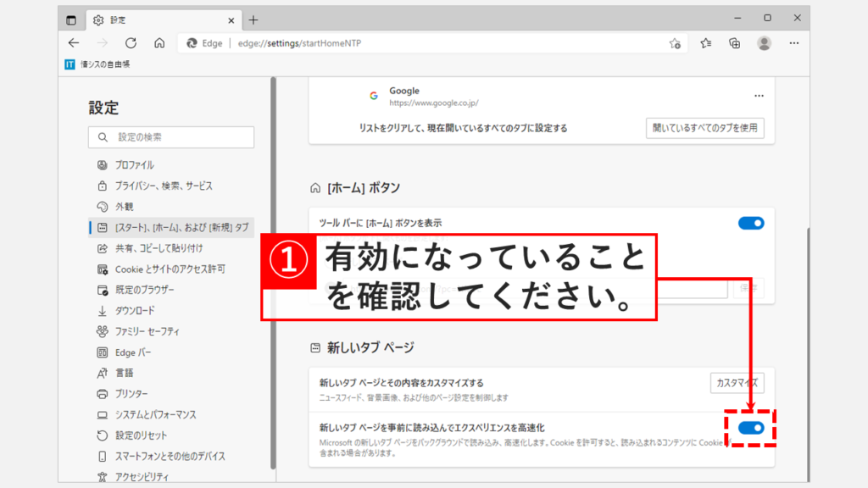868x488 pixels.
Task: Reload the page with refresh icon
Action: click(131, 43)
